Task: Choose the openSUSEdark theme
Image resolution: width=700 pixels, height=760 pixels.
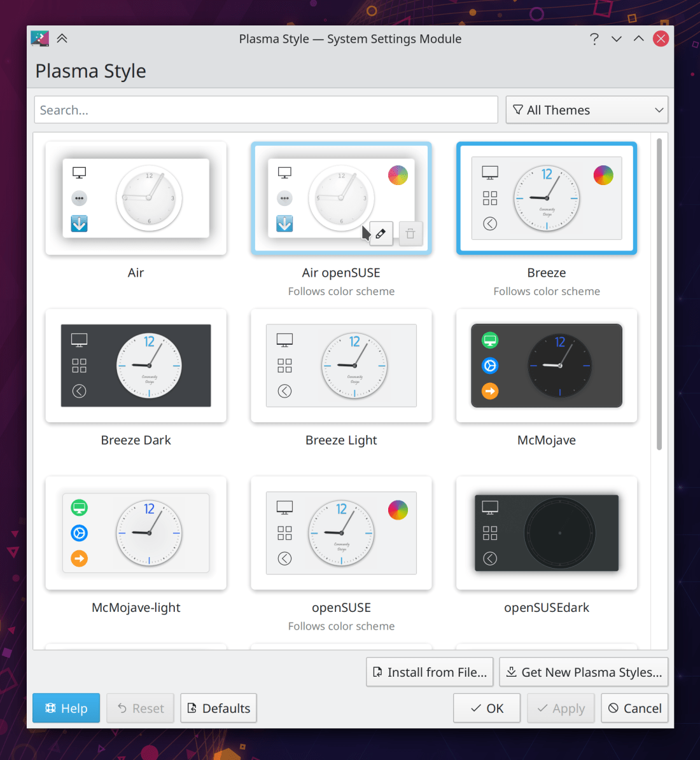Action: (x=547, y=533)
